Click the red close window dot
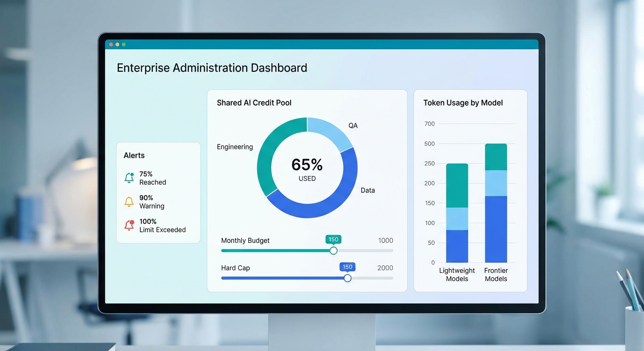 tap(111, 44)
